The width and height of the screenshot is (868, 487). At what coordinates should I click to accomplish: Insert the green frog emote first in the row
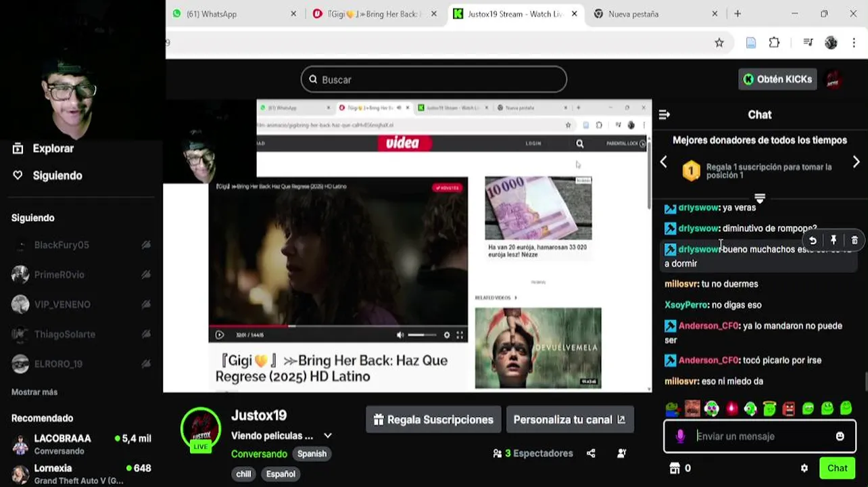point(672,409)
